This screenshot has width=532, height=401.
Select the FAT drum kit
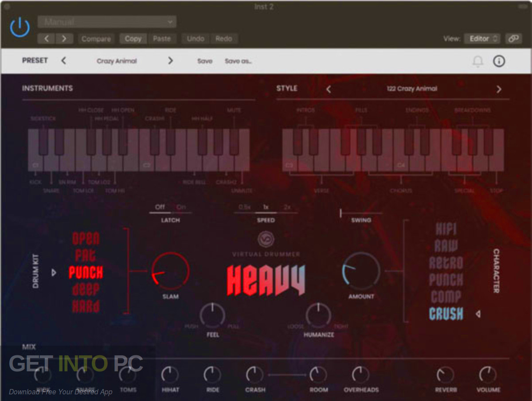[86, 256]
